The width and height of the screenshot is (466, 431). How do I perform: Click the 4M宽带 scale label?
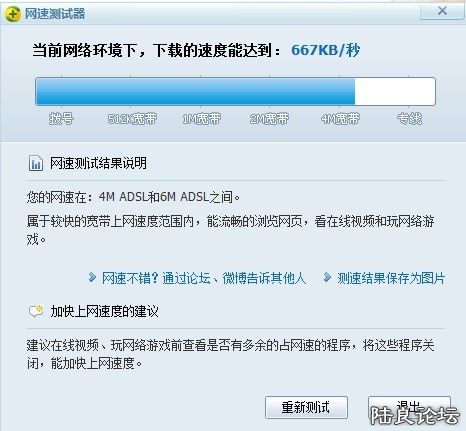340,119
